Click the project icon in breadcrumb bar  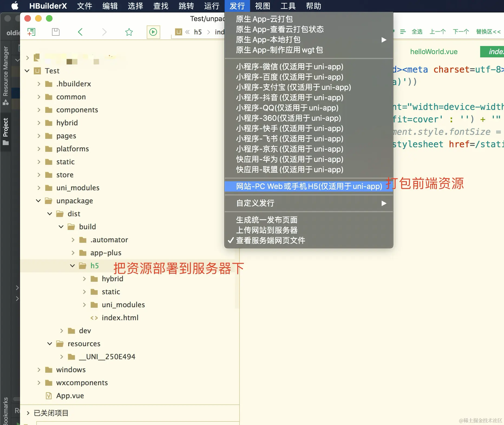coord(178,32)
